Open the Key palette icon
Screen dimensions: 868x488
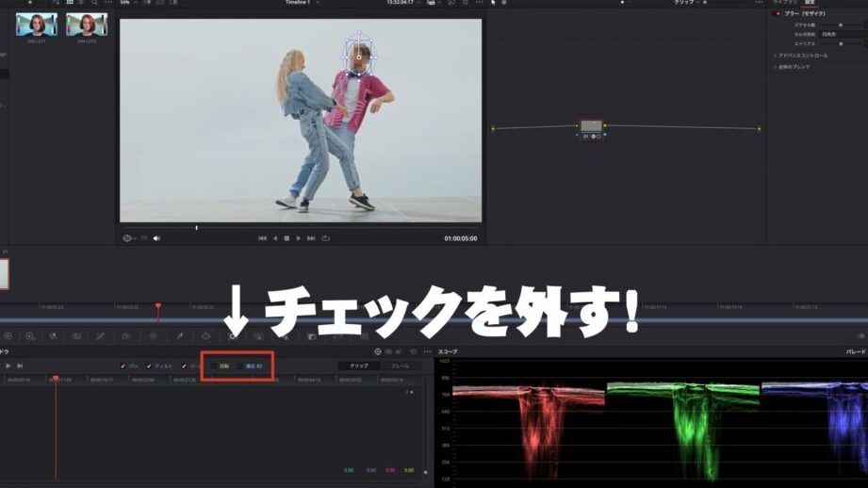pos(312,335)
